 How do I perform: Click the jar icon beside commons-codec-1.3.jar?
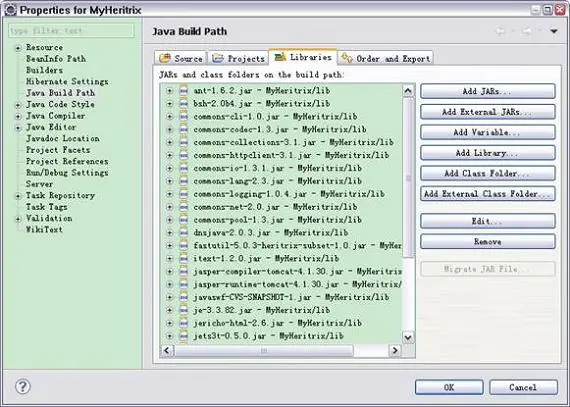point(184,129)
